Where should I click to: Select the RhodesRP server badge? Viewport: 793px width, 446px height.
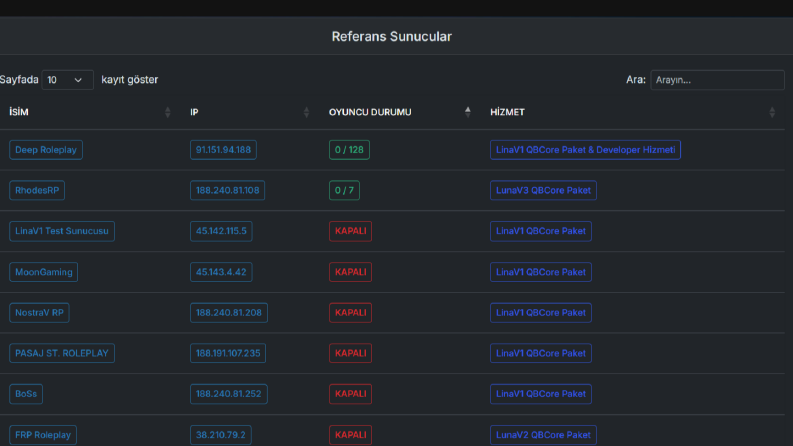pyautogui.click(x=37, y=190)
